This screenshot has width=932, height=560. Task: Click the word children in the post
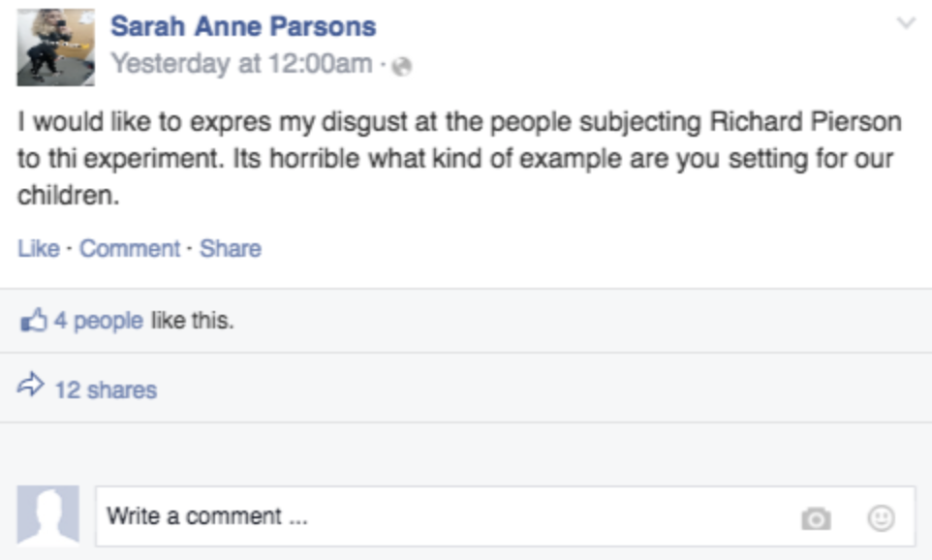pos(69,195)
